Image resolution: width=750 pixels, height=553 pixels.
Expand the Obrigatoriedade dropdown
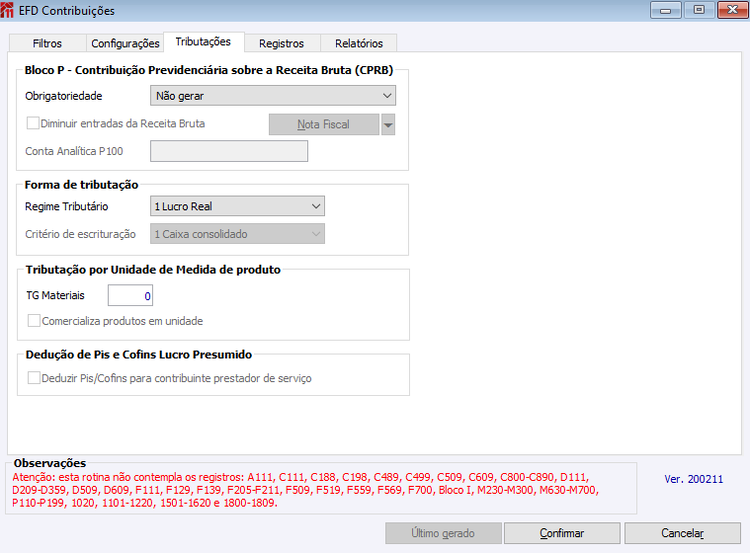tap(273, 96)
